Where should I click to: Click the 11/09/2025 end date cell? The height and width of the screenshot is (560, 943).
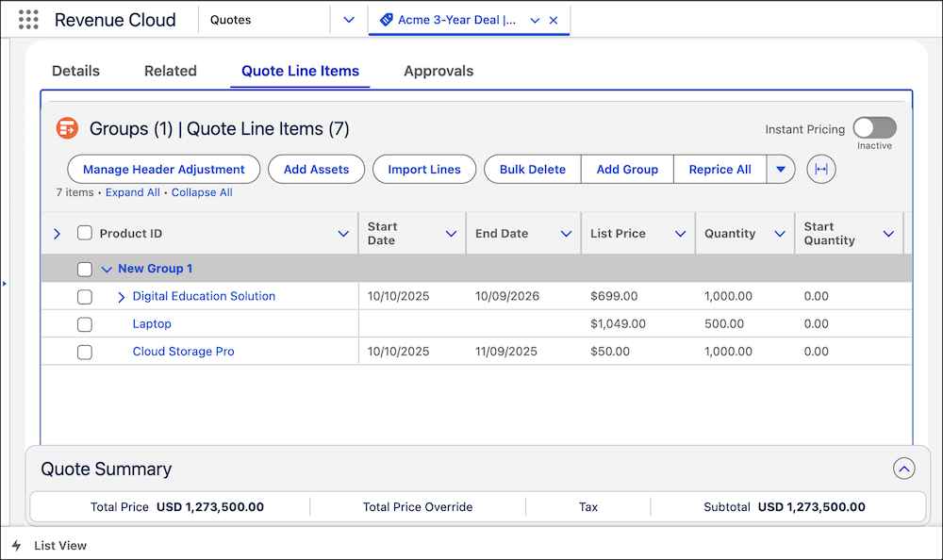[505, 352]
